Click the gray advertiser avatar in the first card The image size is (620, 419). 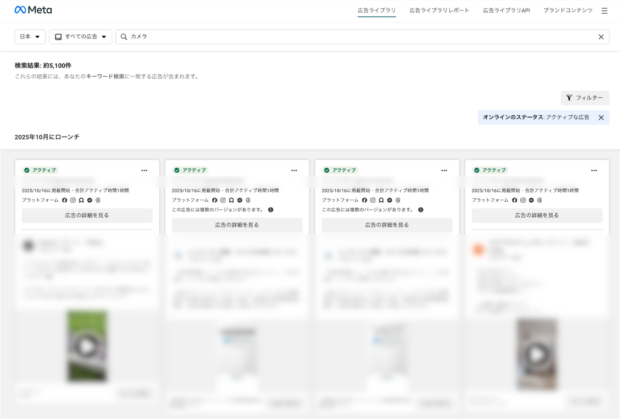click(x=28, y=246)
